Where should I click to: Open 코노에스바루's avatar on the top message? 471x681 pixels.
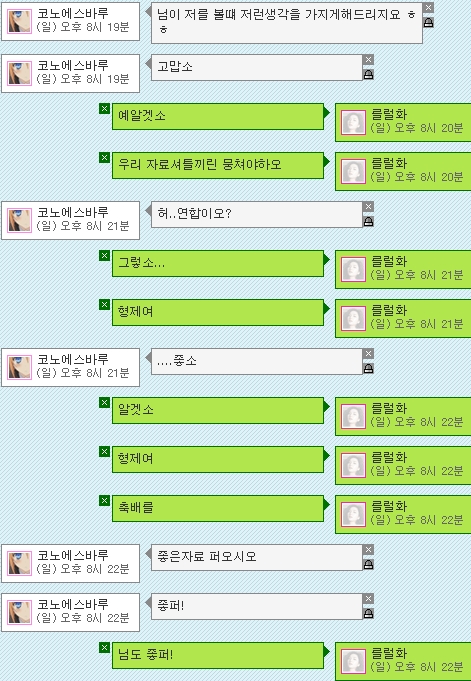20,21
